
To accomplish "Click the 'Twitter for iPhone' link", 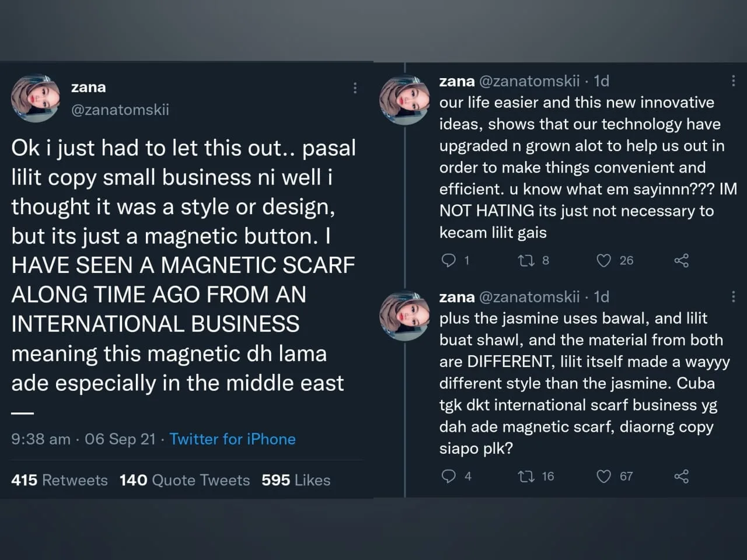I will tap(232, 439).
